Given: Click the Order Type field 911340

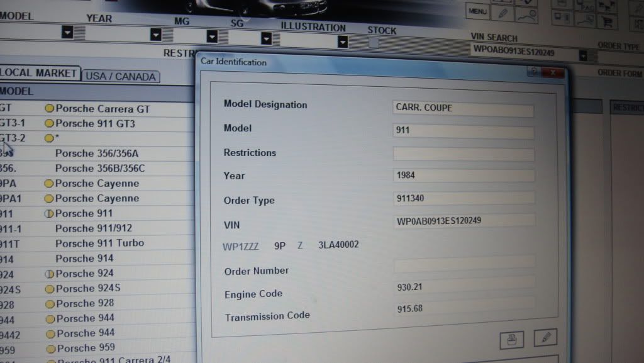Looking at the screenshot, I should pyautogui.click(x=464, y=198).
